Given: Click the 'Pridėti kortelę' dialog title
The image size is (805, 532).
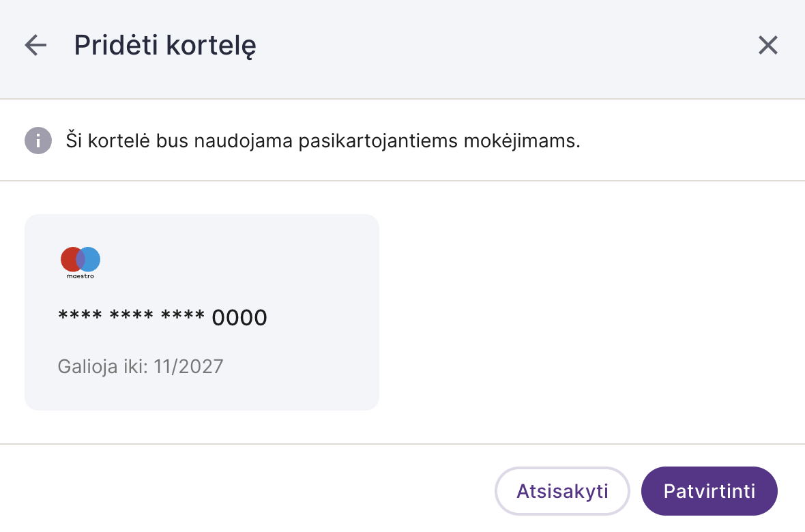Looking at the screenshot, I should [x=165, y=45].
